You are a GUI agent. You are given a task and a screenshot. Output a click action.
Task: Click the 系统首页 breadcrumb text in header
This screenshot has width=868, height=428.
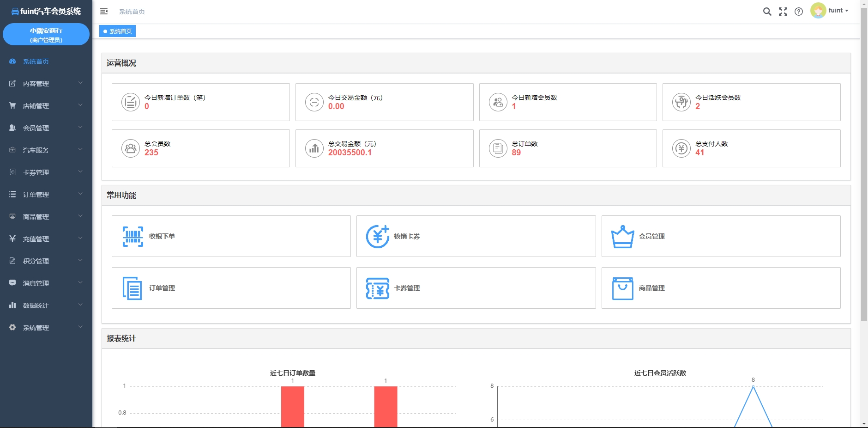click(x=132, y=12)
